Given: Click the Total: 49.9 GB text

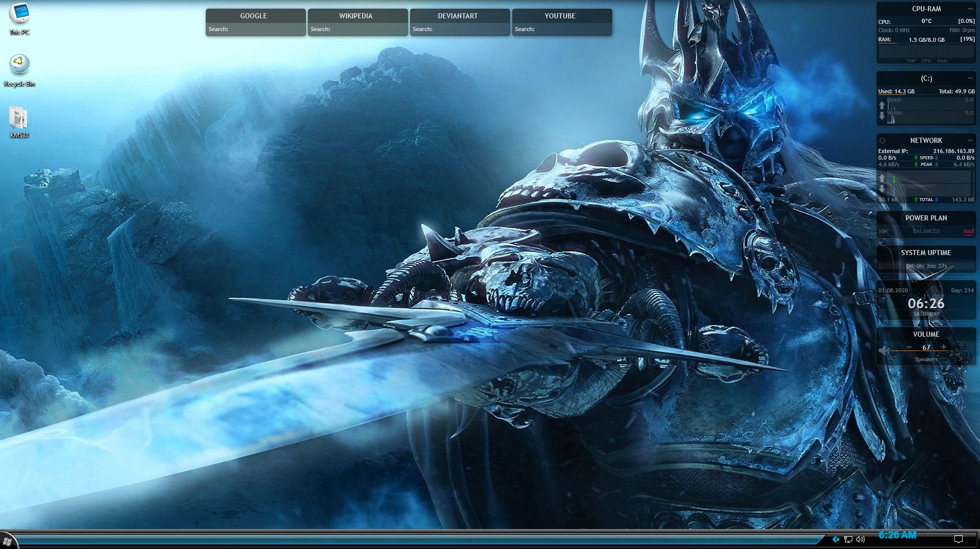Looking at the screenshot, I should pos(957,91).
